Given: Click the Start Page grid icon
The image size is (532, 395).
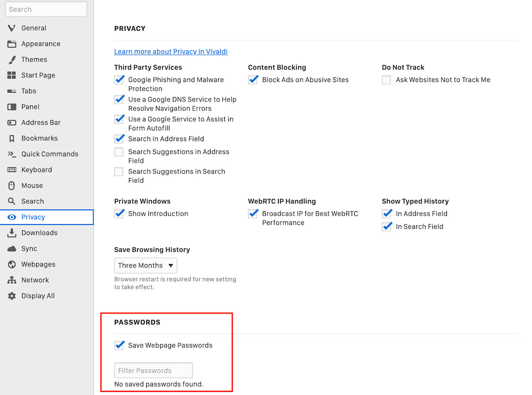Looking at the screenshot, I should 12,75.
